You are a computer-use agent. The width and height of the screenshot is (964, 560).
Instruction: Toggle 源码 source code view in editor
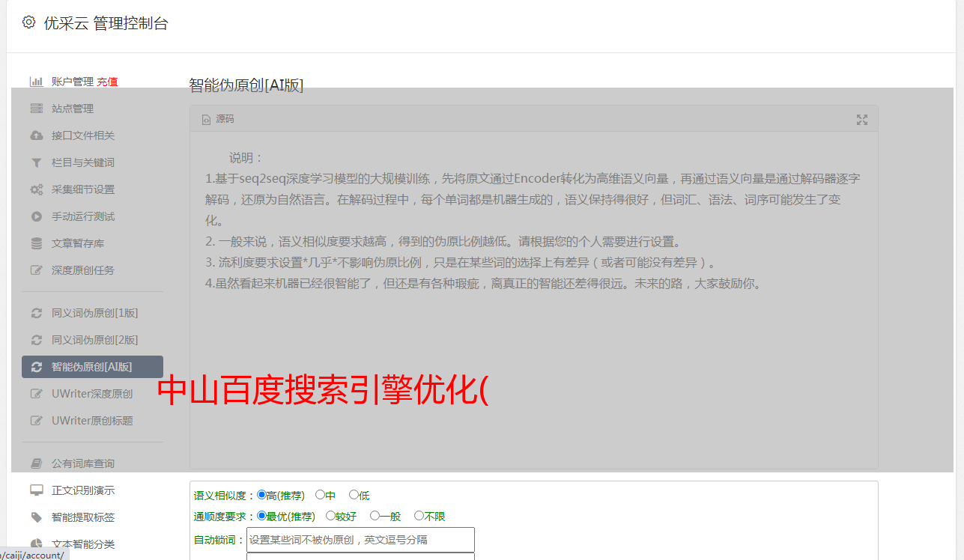click(218, 119)
